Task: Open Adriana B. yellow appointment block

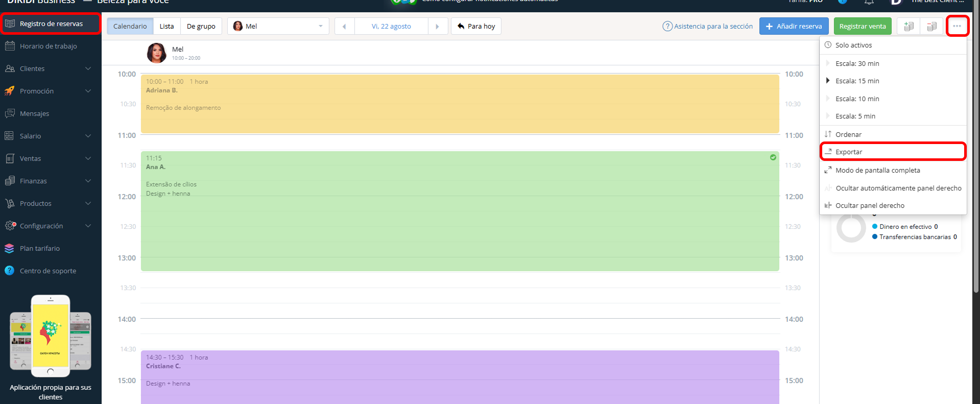Action: click(x=460, y=104)
